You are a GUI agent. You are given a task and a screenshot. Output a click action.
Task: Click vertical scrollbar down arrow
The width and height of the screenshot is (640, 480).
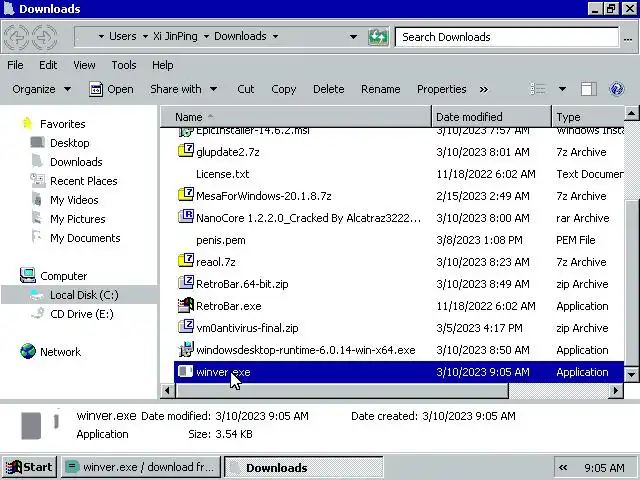pos(631,373)
